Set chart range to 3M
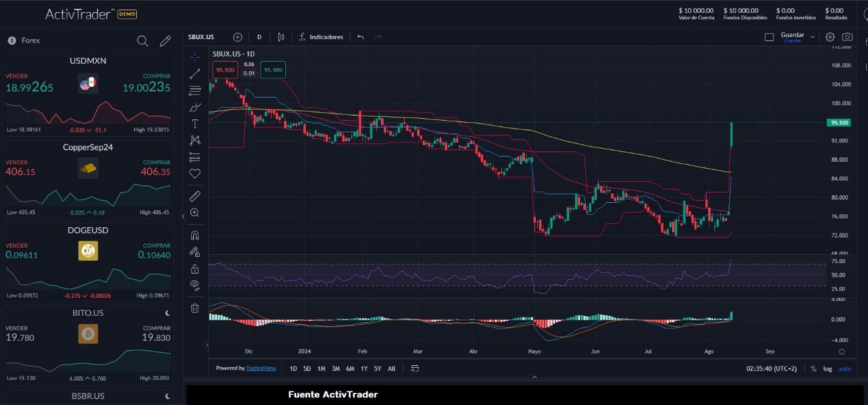The image size is (868, 405). (335, 368)
